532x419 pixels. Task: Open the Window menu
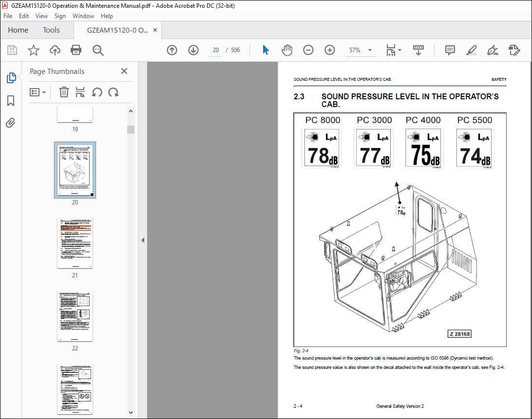pos(83,16)
